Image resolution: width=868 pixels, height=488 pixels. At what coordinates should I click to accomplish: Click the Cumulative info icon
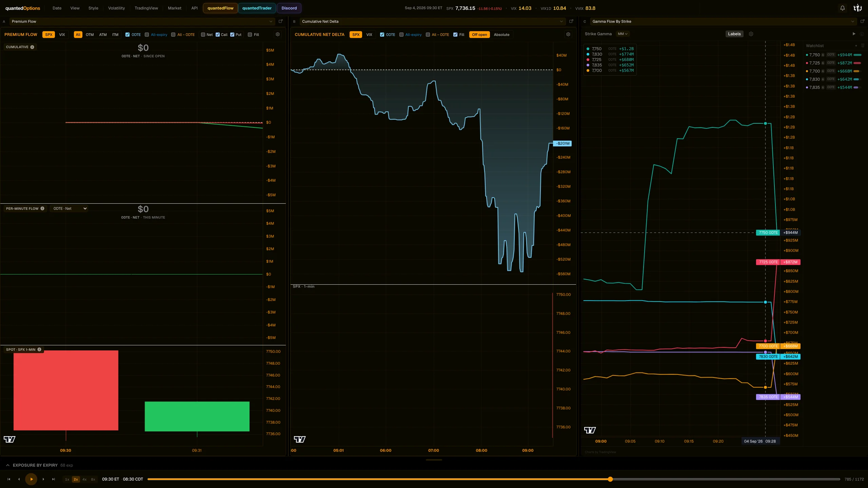pyautogui.click(x=32, y=47)
